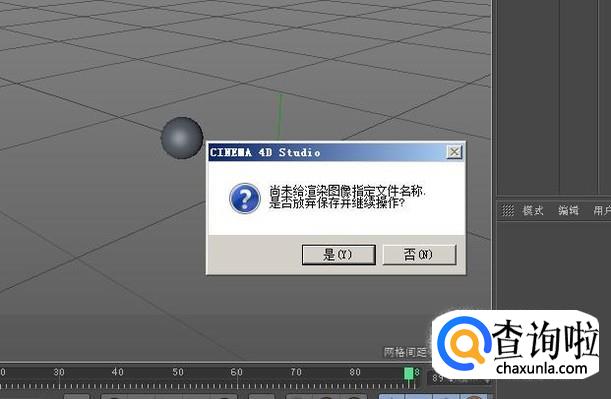The height and width of the screenshot is (399, 611).
Task: Jump to frame 40 on the timeline
Action: [x=118, y=372]
